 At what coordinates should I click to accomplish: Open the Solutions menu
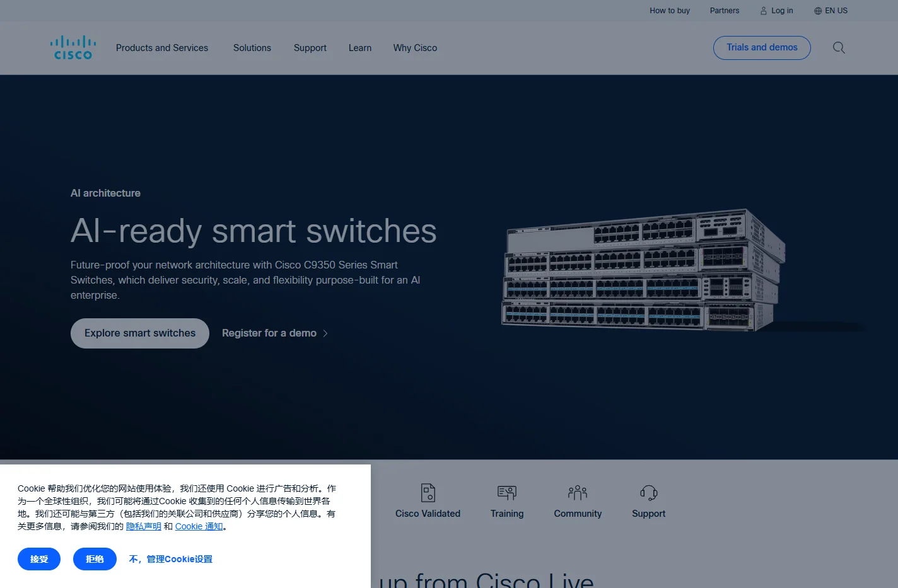click(x=252, y=48)
